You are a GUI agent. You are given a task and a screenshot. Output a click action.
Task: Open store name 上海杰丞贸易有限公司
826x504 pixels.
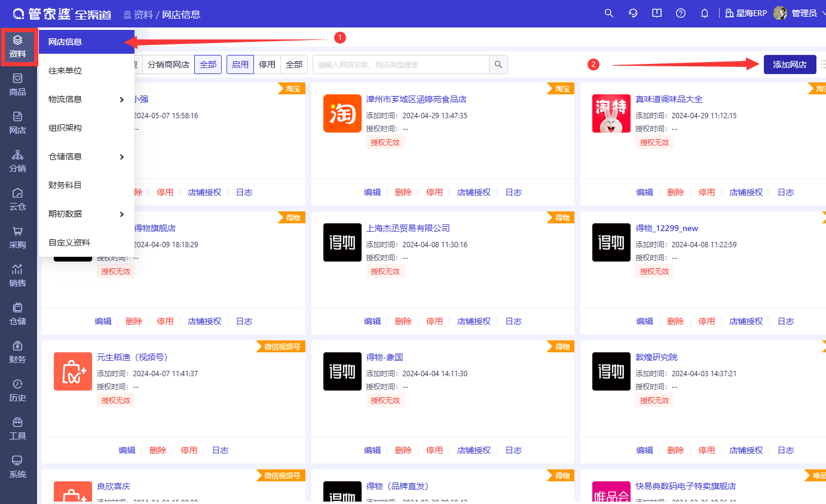click(408, 228)
